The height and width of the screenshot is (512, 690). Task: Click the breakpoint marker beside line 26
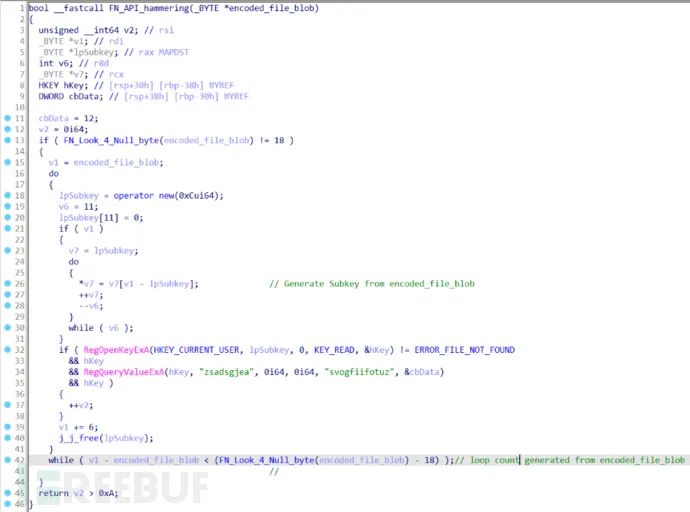click(x=7, y=283)
